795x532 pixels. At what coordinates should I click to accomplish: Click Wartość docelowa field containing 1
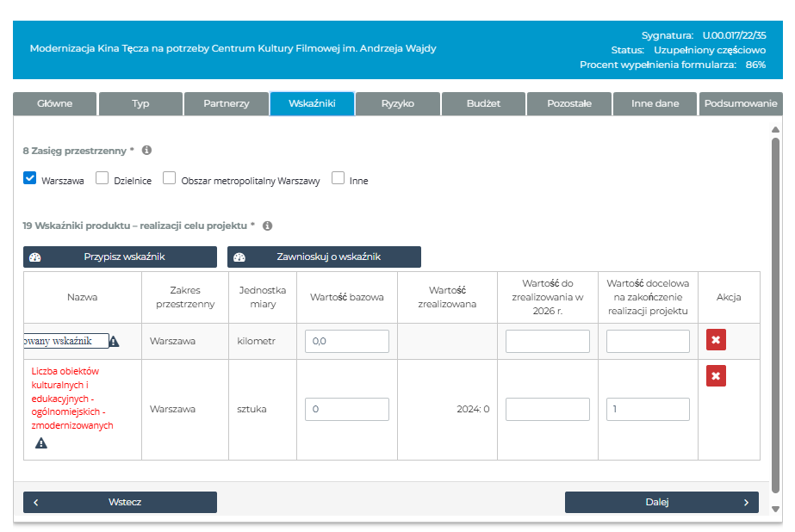tap(648, 410)
